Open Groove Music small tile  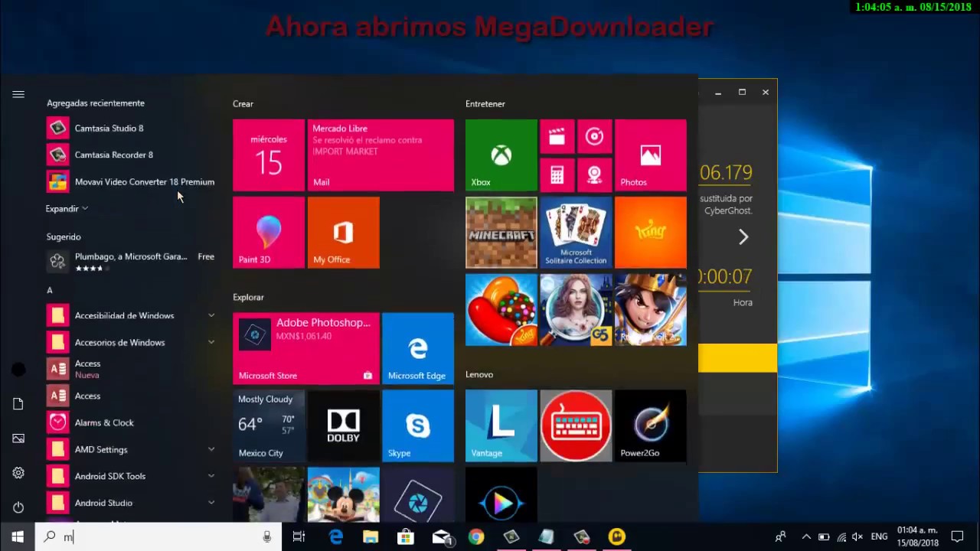(x=594, y=137)
